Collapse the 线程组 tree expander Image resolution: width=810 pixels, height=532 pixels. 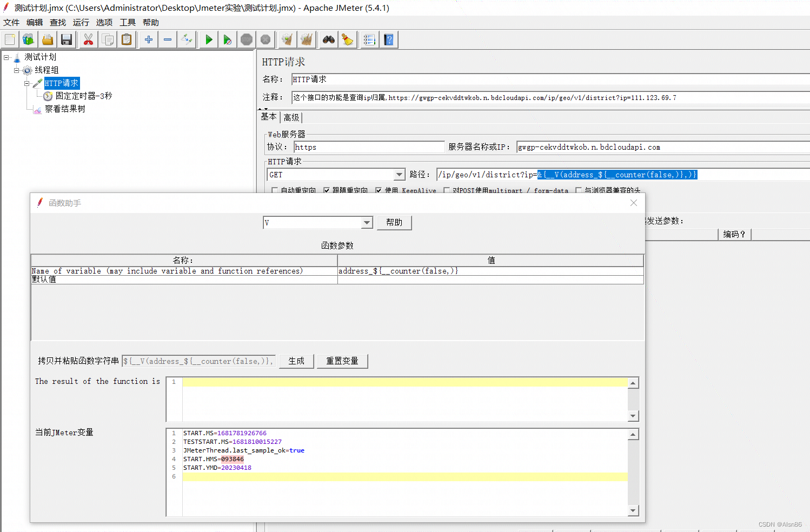[17, 70]
